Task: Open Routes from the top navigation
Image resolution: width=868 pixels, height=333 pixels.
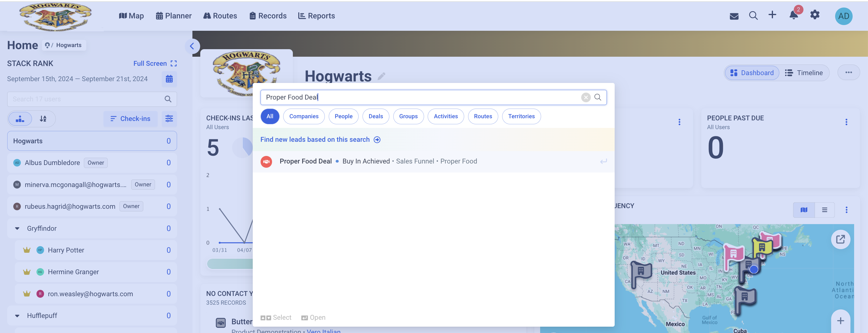Action: [x=220, y=16]
